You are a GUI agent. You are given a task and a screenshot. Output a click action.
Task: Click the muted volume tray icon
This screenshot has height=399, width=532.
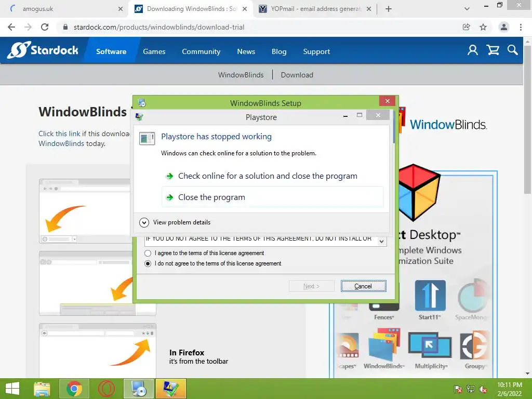coord(483,389)
